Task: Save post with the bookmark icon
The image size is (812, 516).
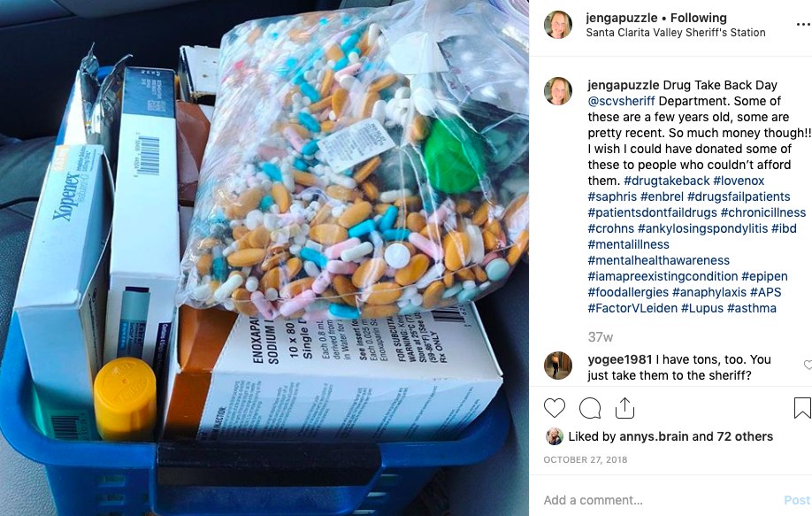Action: (802, 408)
